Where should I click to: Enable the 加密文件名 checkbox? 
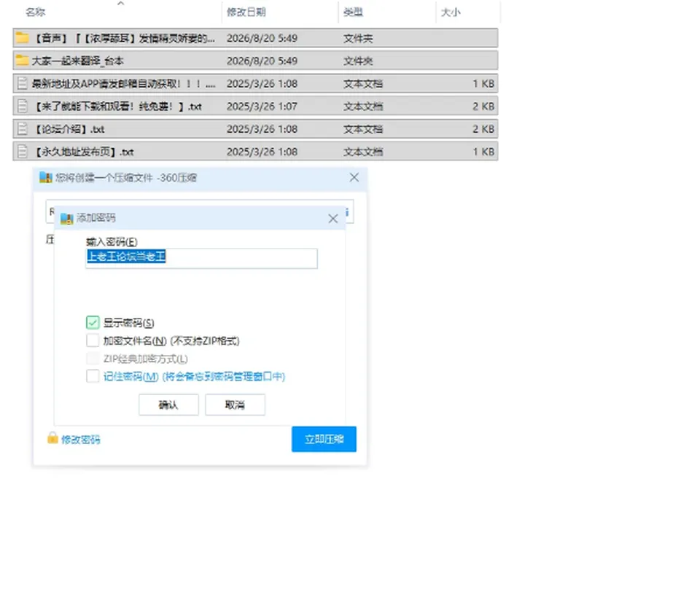pos(93,340)
